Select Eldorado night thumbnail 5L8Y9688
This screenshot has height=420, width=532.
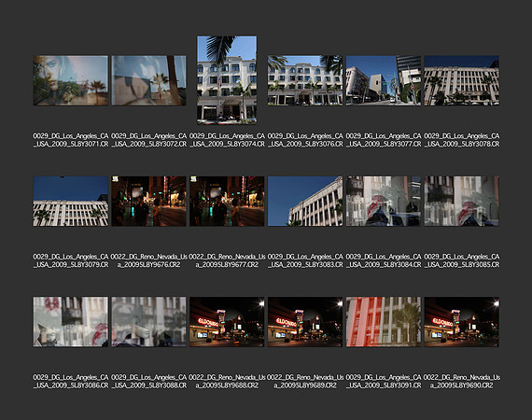tap(227, 322)
